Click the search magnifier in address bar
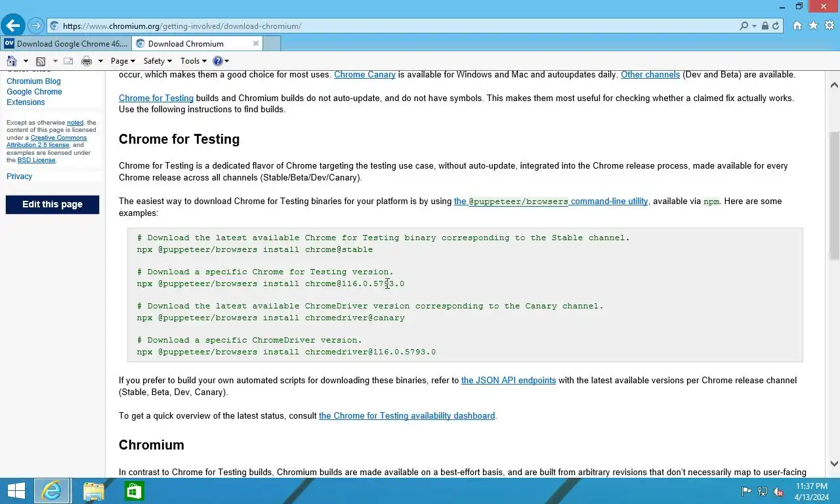Screen dimensions: 840x504 tap(744, 26)
